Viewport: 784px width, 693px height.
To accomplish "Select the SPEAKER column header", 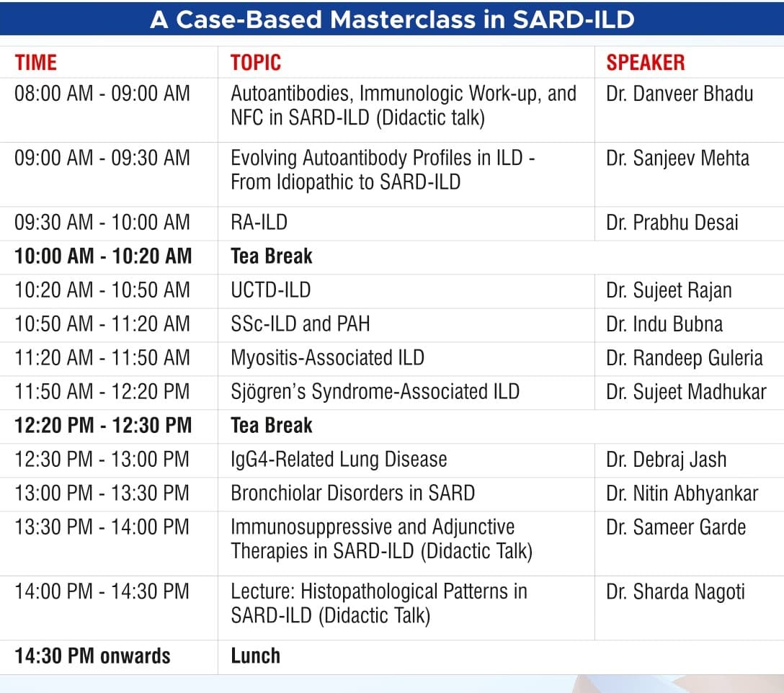I will click(646, 63).
